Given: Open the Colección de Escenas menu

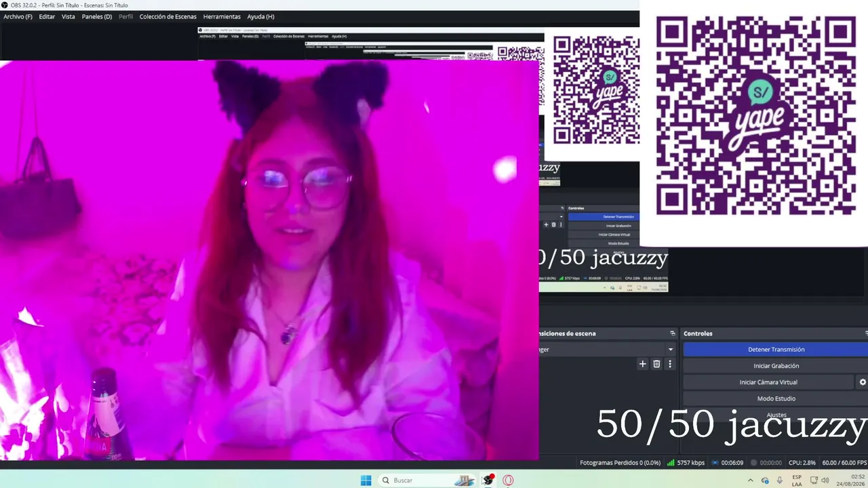Looking at the screenshot, I should pos(168,16).
